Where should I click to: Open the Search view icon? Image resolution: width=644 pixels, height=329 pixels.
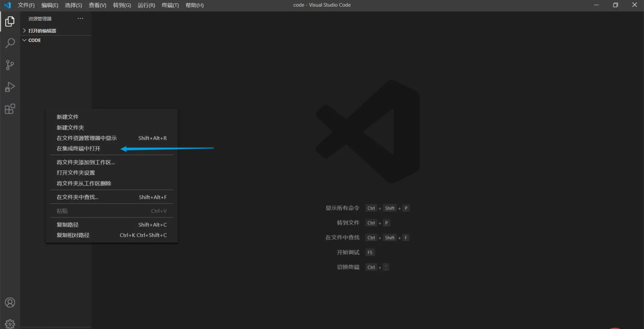tap(10, 43)
